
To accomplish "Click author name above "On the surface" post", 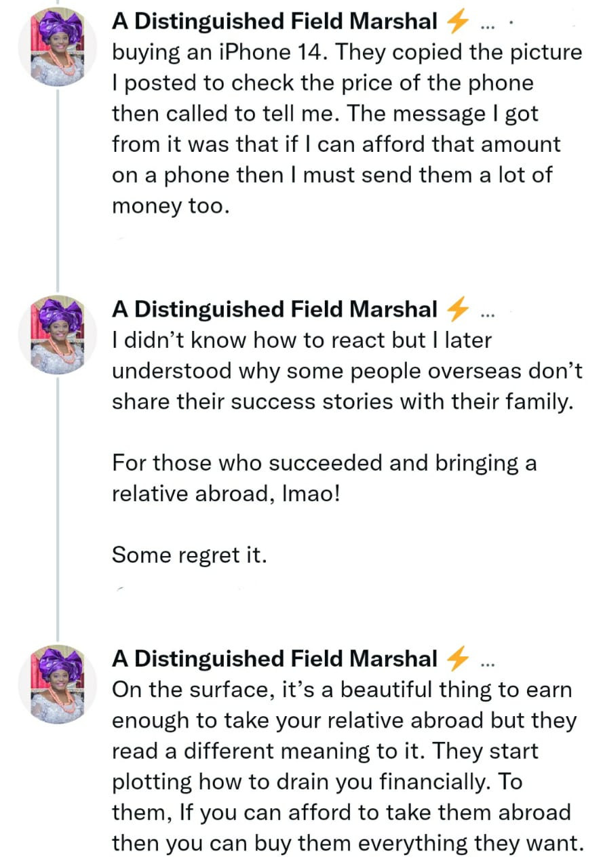I will coord(274,659).
